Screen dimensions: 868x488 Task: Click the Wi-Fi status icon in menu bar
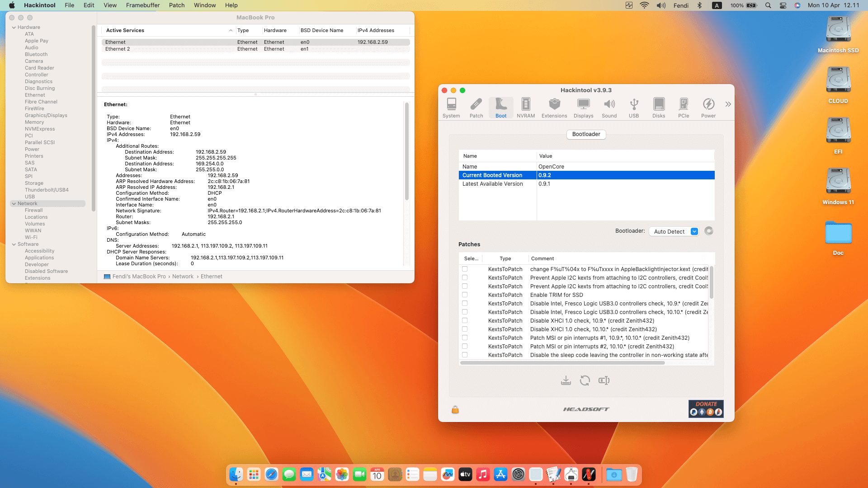[x=644, y=5]
